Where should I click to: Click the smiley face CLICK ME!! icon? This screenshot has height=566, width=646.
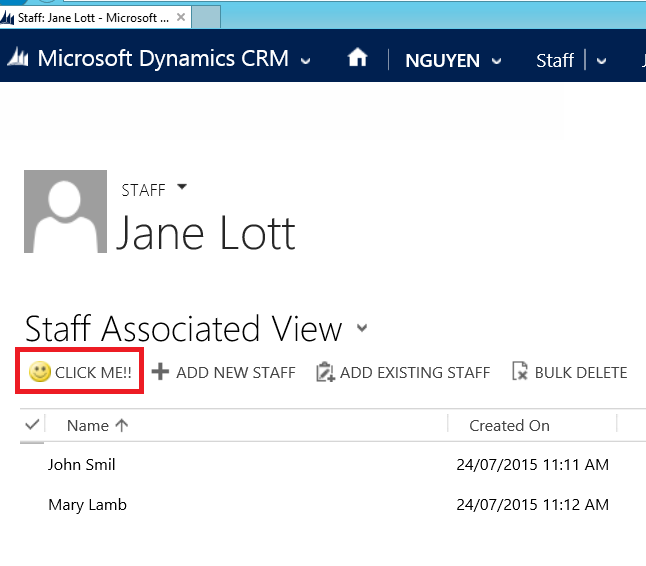point(40,373)
